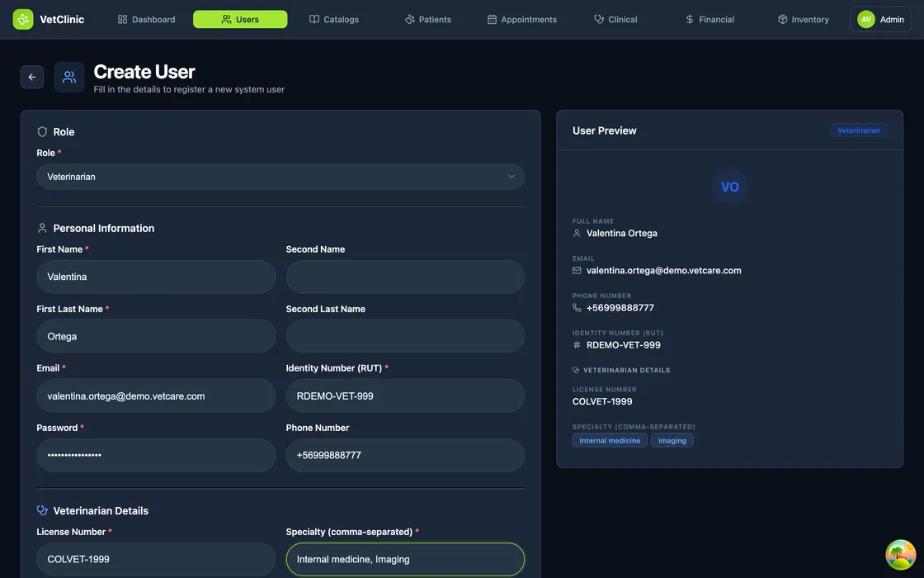Switch to the Patients tab
924x578 pixels.
coord(427,19)
